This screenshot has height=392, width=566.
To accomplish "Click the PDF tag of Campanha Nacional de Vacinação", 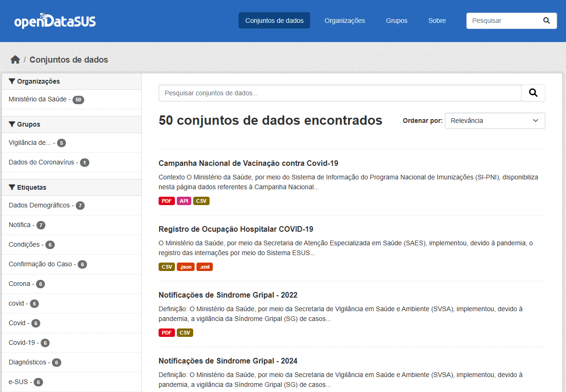I will (x=167, y=201).
